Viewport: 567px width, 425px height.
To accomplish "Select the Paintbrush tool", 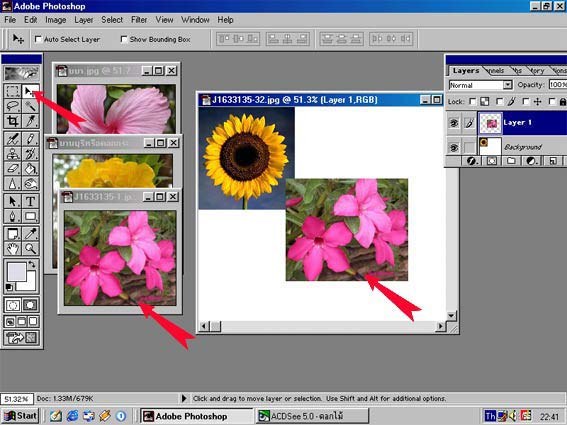I will pos(30,139).
